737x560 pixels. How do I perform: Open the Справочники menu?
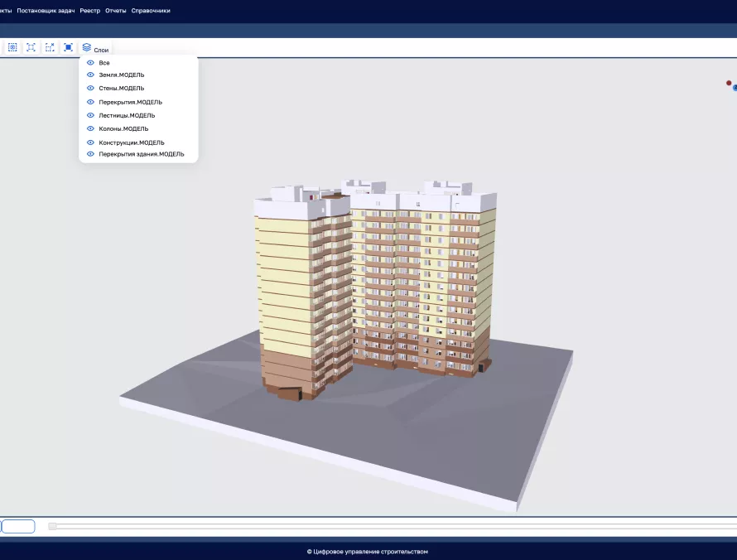click(151, 11)
